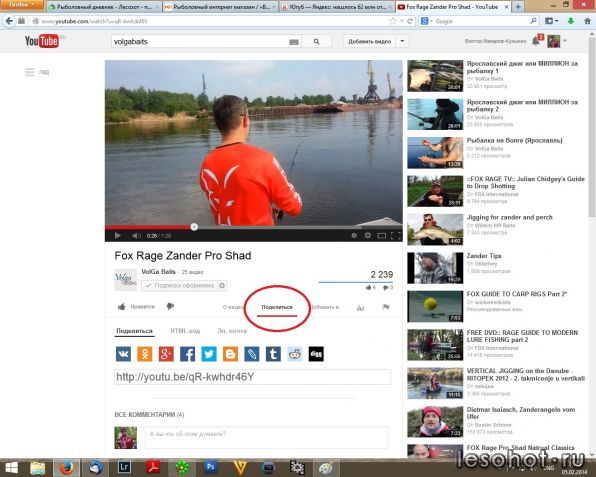The image size is (596, 477).
Task: Expand the upload video dropdown arrow
Action: [x=402, y=41]
